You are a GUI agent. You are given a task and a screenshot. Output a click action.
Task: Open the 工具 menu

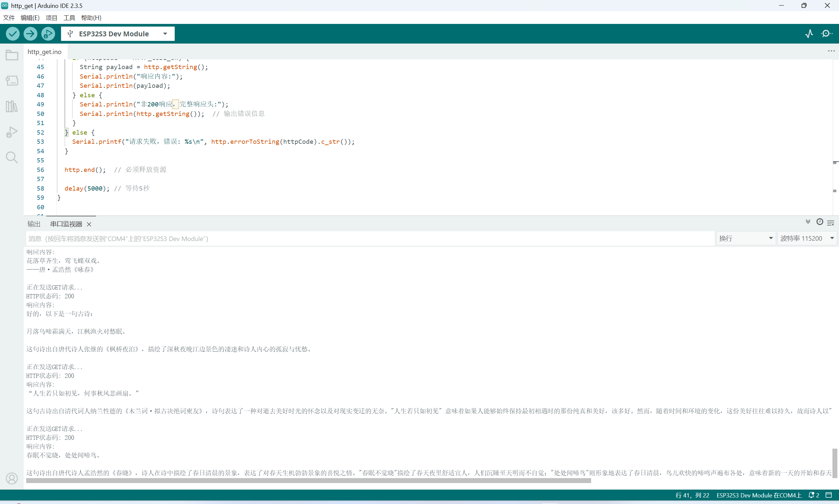tap(69, 18)
